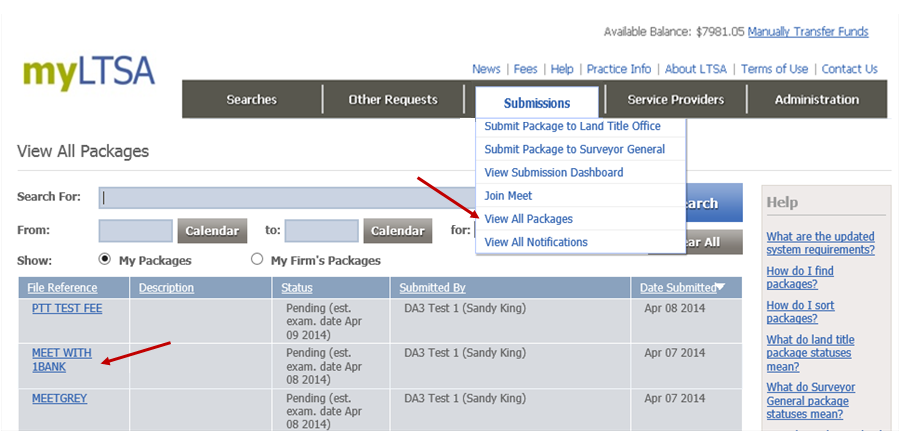Image resolution: width=900 pixels, height=432 pixels.
Task: Open the MEETGREY package
Action: (60, 398)
